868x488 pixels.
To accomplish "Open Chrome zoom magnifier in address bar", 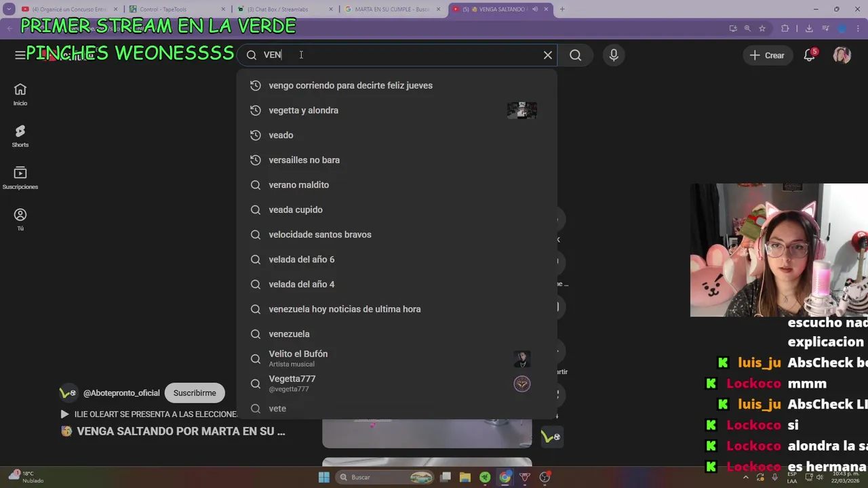I will [747, 28].
